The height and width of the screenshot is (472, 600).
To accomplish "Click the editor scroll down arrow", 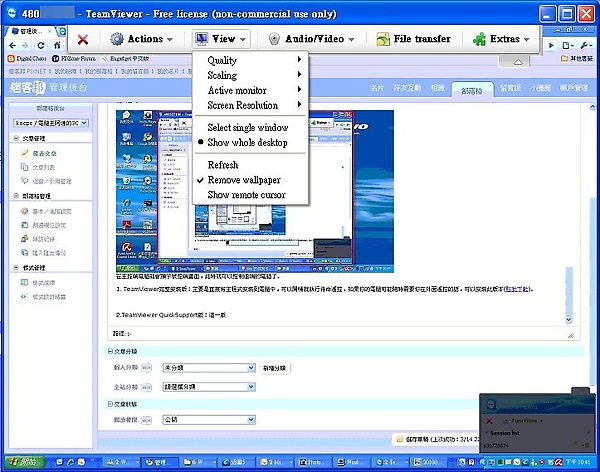I will pos(569,320).
